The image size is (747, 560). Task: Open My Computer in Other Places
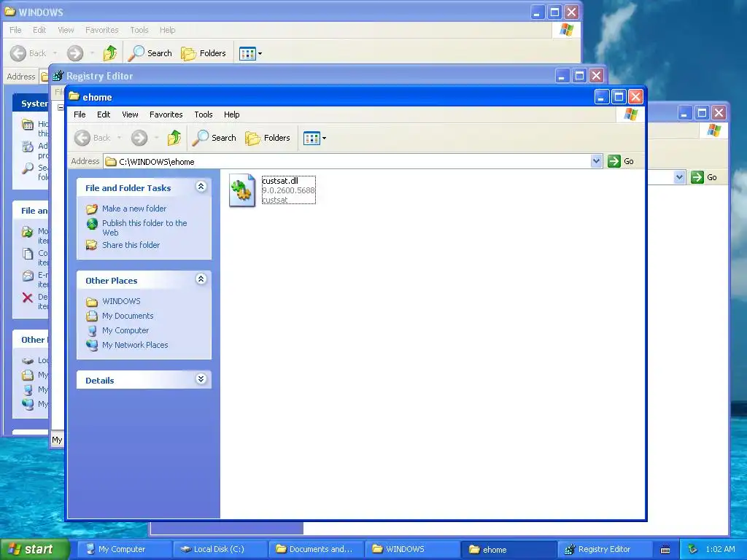(125, 330)
